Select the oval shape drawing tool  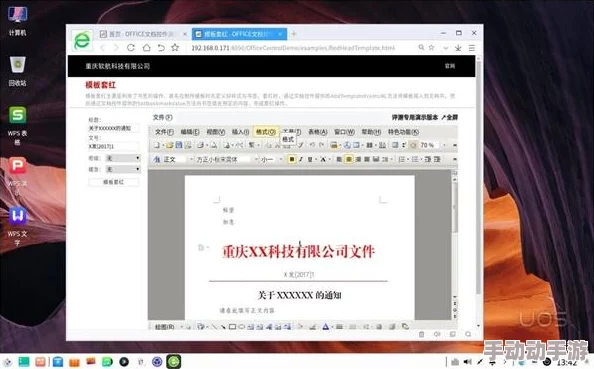pos(241,327)
